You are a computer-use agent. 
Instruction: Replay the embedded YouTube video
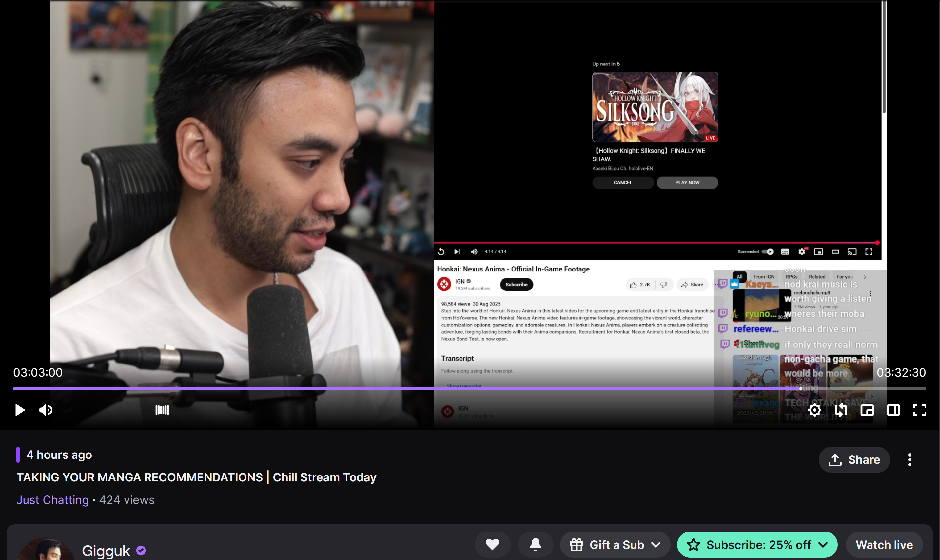tap(441, 251)
